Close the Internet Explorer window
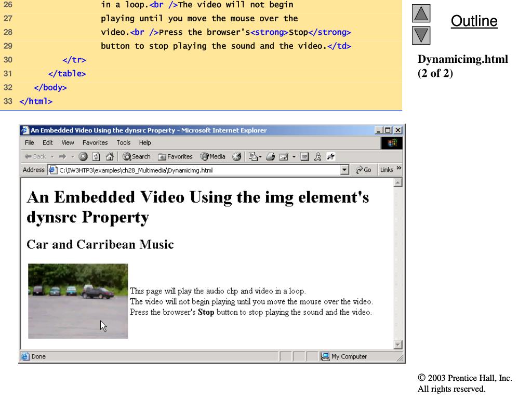 pyautogui.click(x=398, y=130)
